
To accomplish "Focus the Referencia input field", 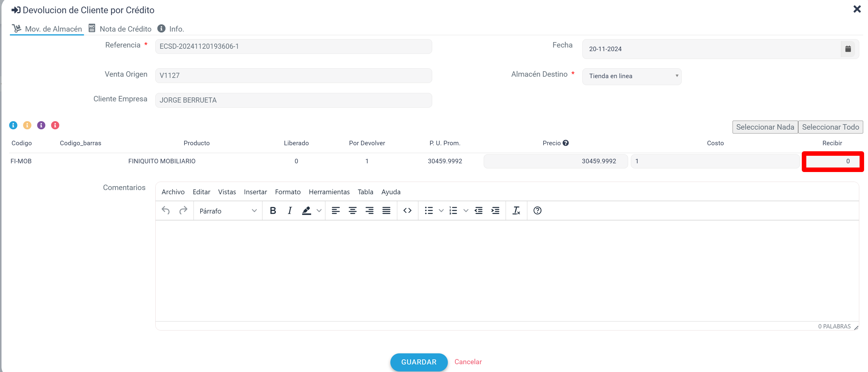I will (293, 46).
